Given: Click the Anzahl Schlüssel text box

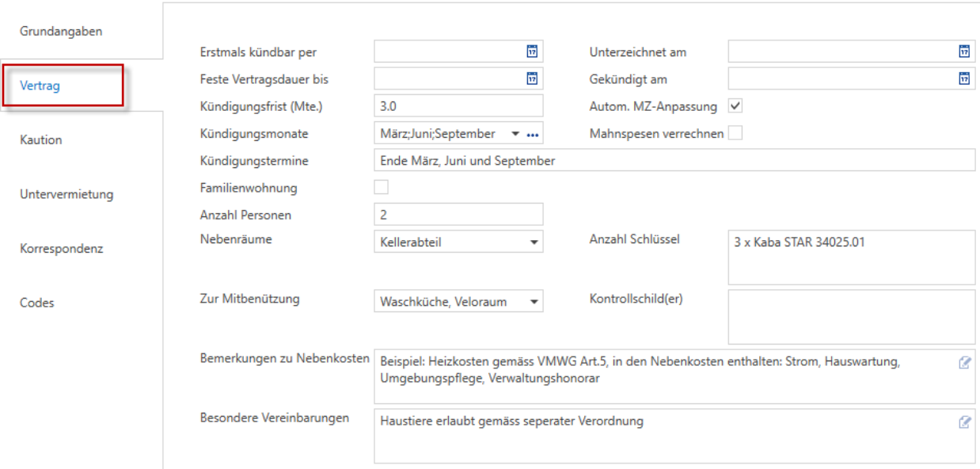Looking at the screenshot, I should click(852, 257).
